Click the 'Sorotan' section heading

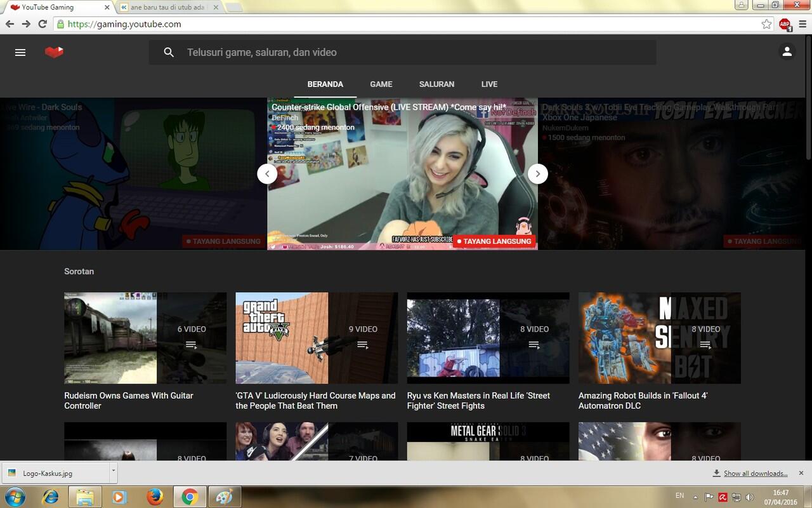pyautogui.click(x=79, y=272)
